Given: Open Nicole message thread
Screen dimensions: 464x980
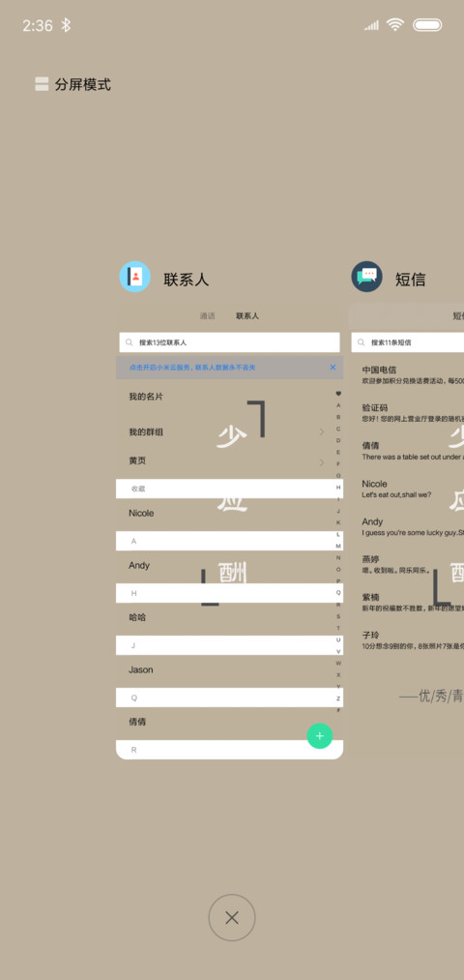Looking at the screenshot, I should coord(407,489).
